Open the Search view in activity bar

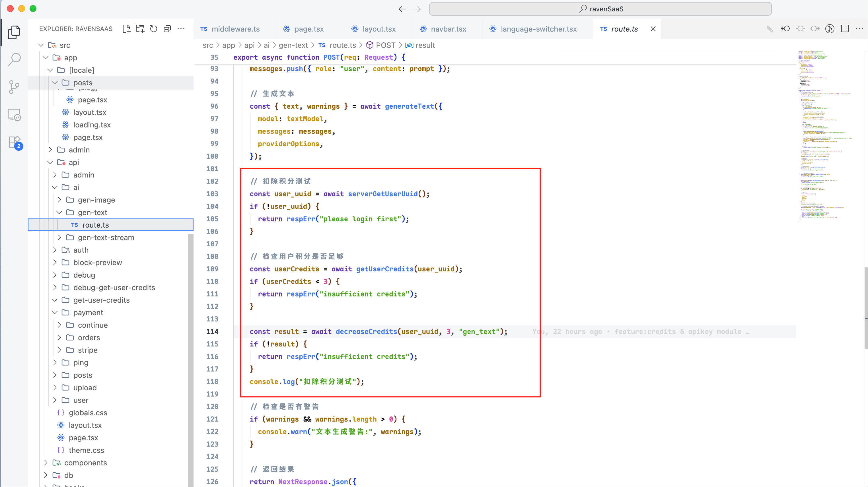click(x=14, y=60)
